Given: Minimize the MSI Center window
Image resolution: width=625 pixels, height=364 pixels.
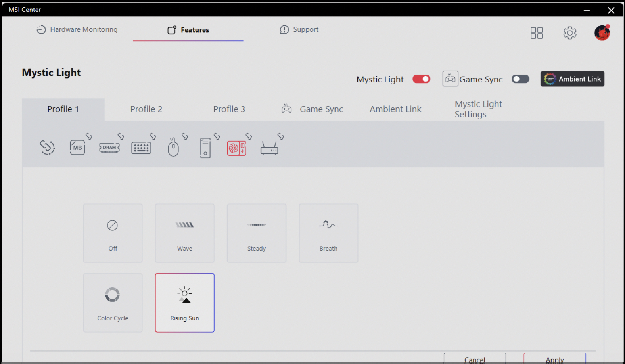Looking at the screenshot, I should pos(587,10).
